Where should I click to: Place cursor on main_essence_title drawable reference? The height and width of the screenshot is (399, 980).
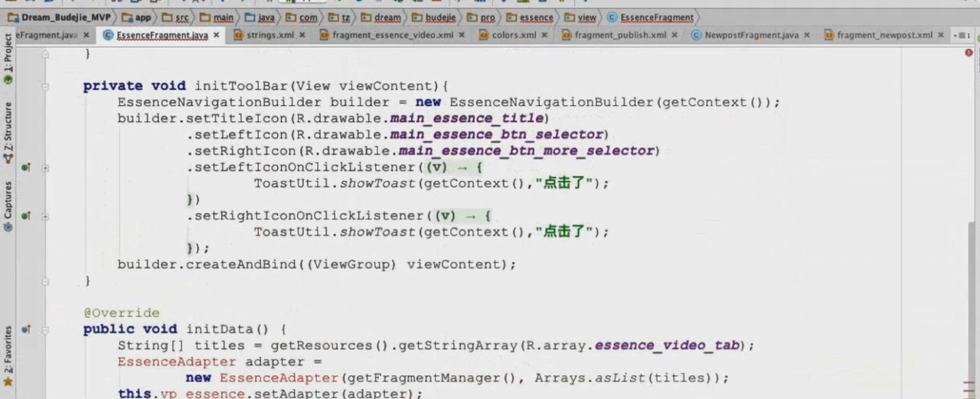(x=466, y=119)
